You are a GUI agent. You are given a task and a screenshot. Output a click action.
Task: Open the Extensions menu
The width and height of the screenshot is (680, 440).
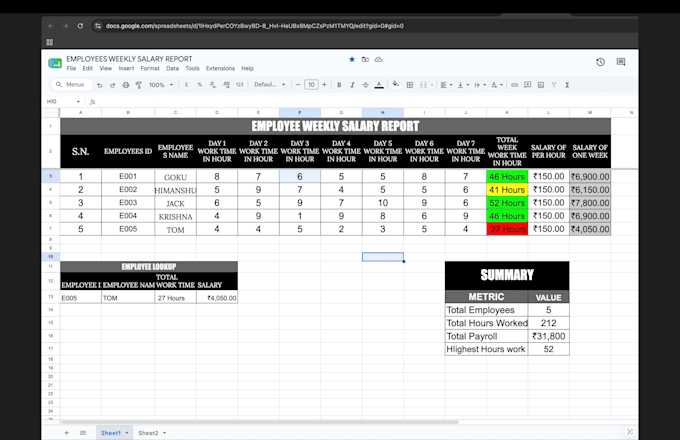click(220, 68)
